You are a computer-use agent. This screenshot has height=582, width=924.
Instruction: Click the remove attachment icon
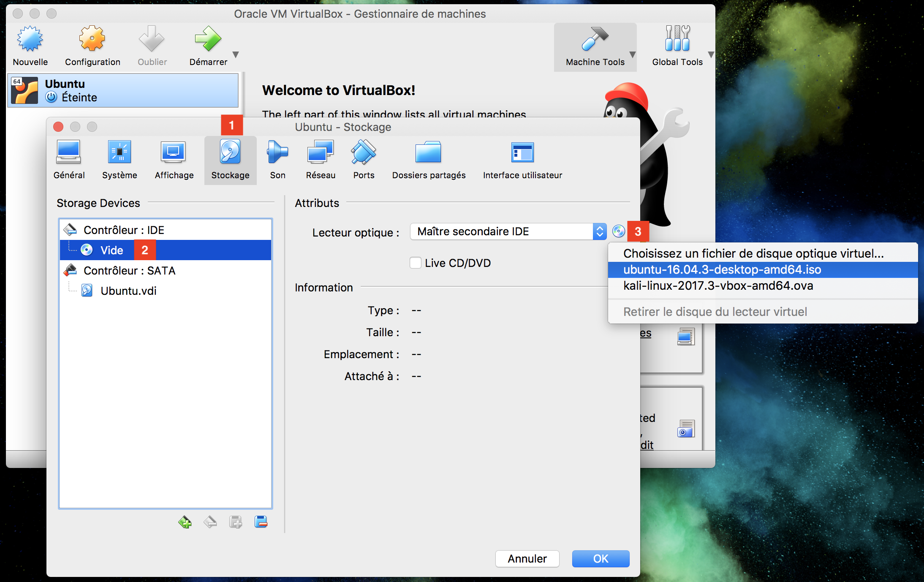click(261, 522)
